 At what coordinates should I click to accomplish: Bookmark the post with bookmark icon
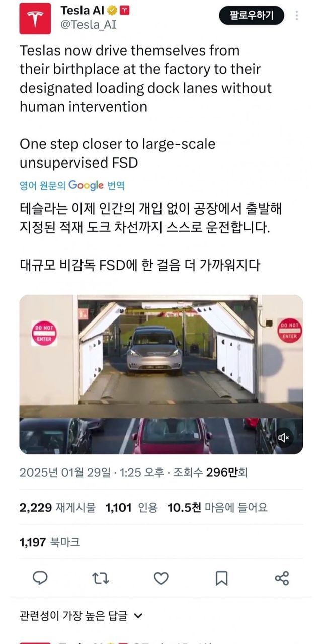(x=221, y=578)
